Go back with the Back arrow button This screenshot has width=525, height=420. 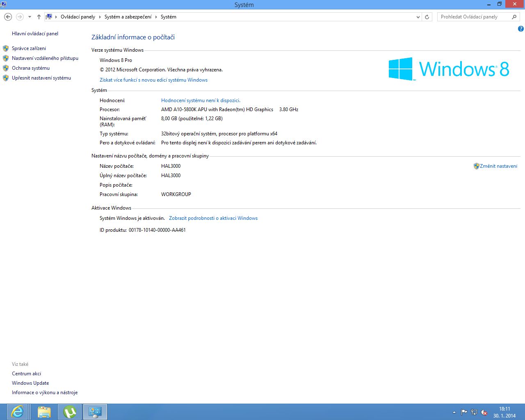8,17
